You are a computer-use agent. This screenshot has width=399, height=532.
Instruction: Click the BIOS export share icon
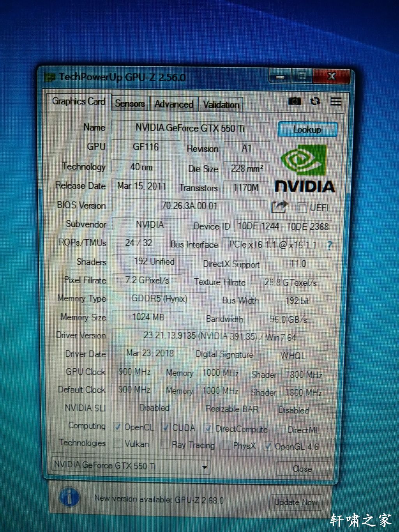tap(279, 207)
